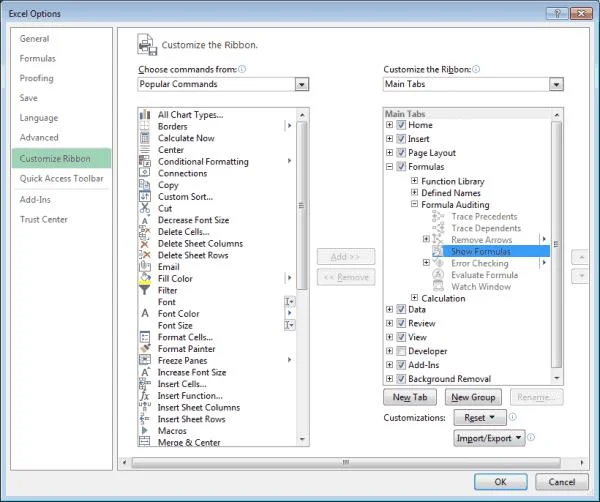Click the Connections command icon
600x502 pixels.
click(145, 173)
